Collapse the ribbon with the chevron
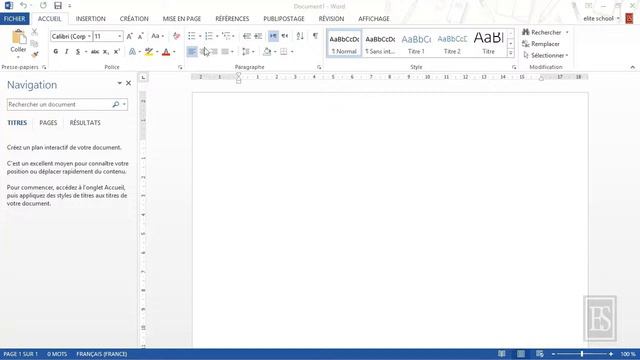Viewport: 640px width, 360px height. (632, 67)
